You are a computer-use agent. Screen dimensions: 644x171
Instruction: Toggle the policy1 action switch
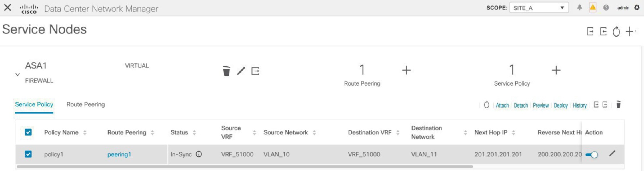tap(591, 155)
